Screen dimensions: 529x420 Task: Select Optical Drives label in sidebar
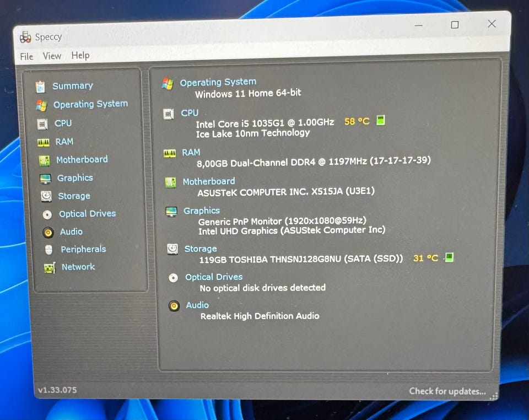click(88, 213)
